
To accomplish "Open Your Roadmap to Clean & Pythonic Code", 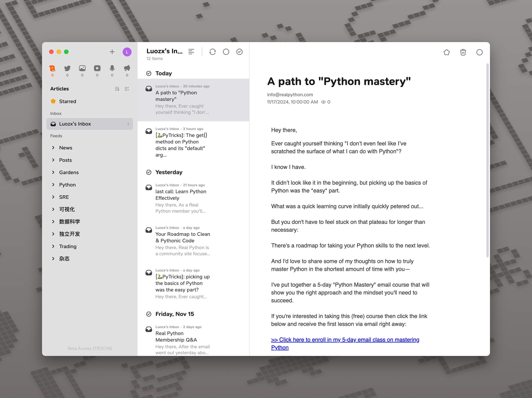I will click(193, 241).
